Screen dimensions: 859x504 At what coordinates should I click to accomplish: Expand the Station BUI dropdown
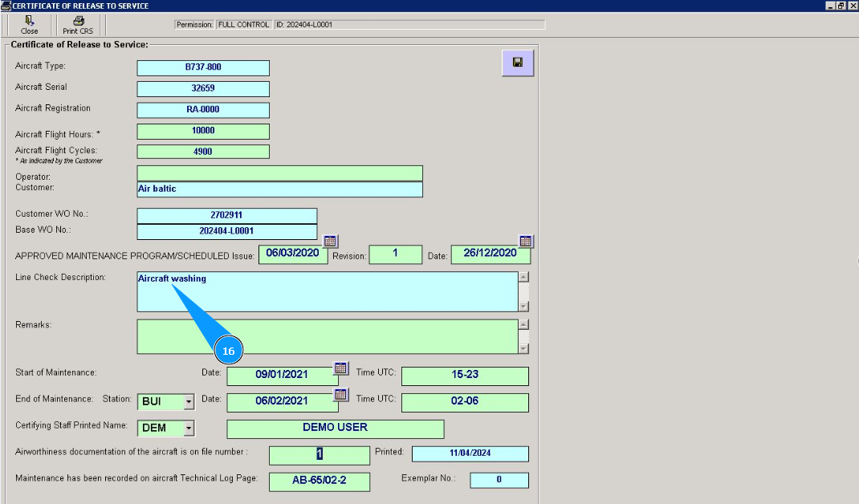(x=189, y=401)
